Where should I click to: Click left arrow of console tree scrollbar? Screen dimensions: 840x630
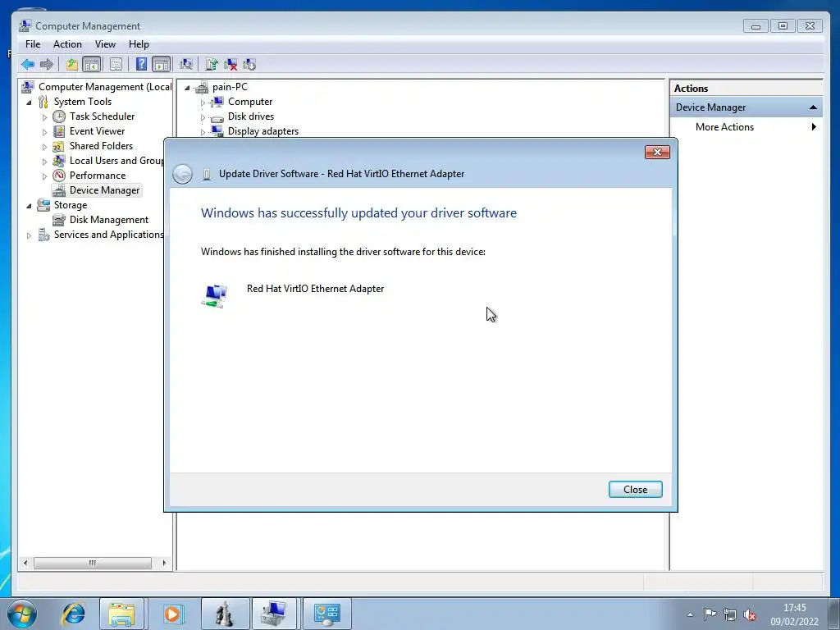click(25, 563)
